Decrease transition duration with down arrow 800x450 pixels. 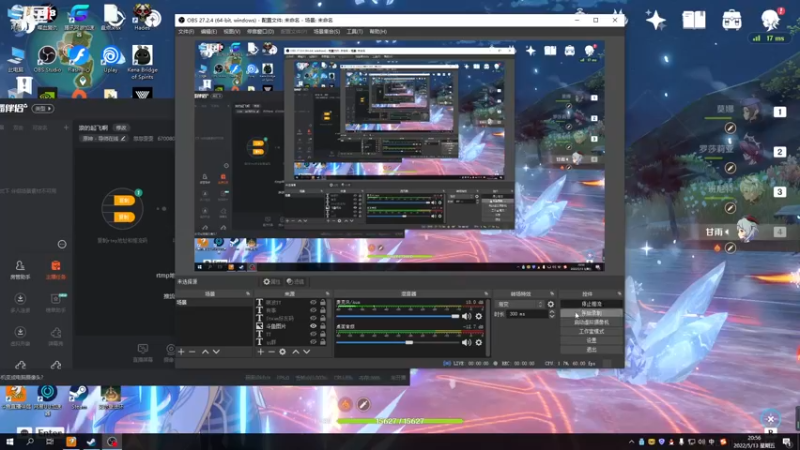click(x=552, y=316)
